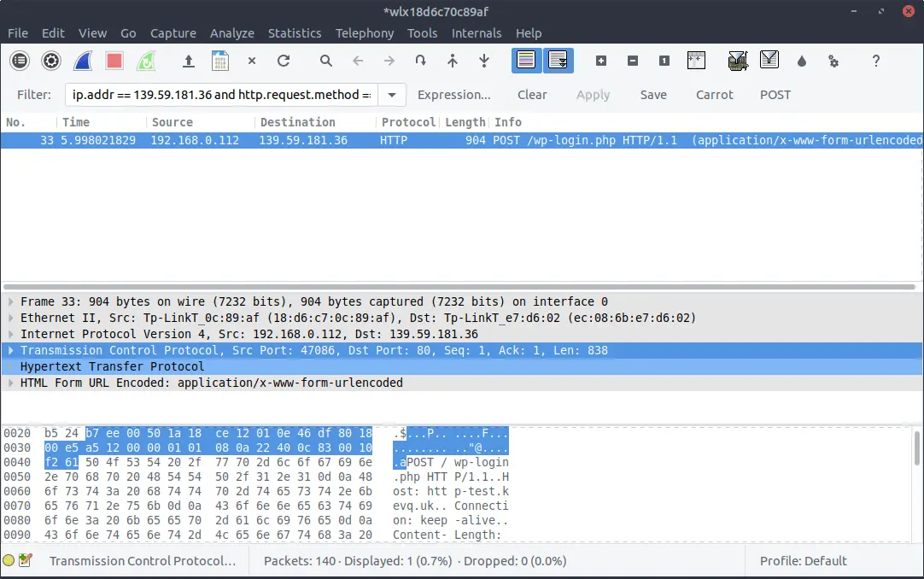Click the find packet magnifier icon
Screen dimensions: 924x579
326,61
